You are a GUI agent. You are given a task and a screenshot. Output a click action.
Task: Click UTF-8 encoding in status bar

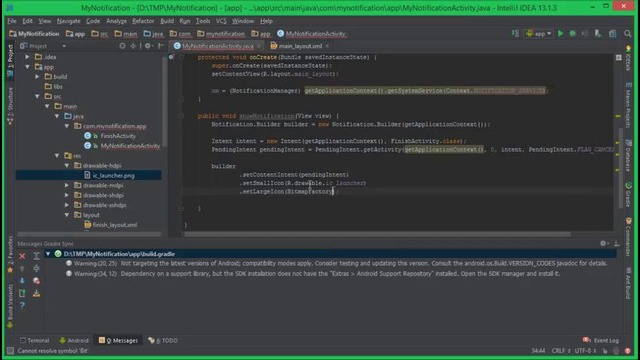[585, 351]
